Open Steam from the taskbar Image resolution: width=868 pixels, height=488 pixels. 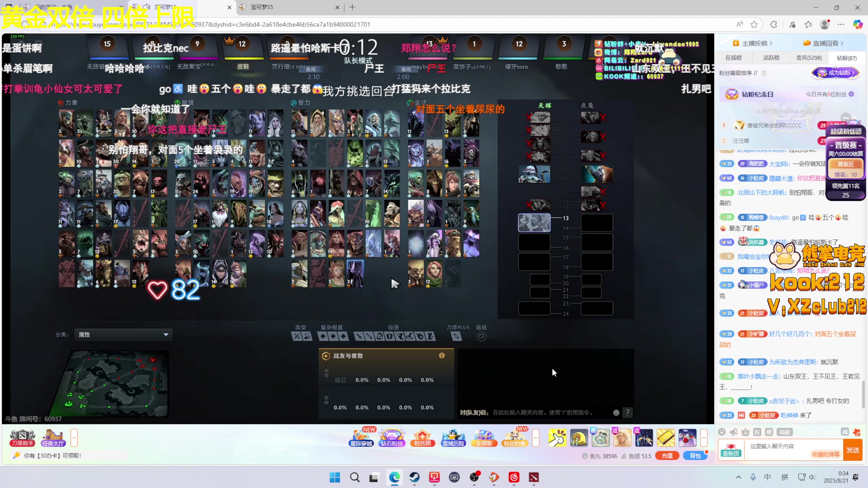pos(414,477)
